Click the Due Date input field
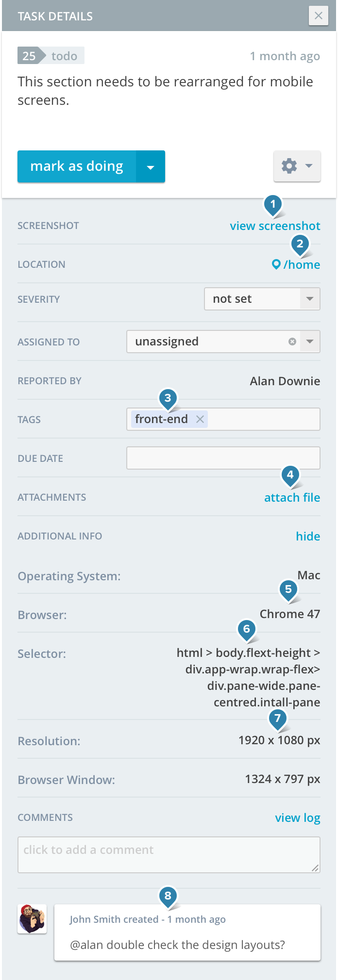The height and width of the screenshot is (980, 338). (x=223, y=458)
